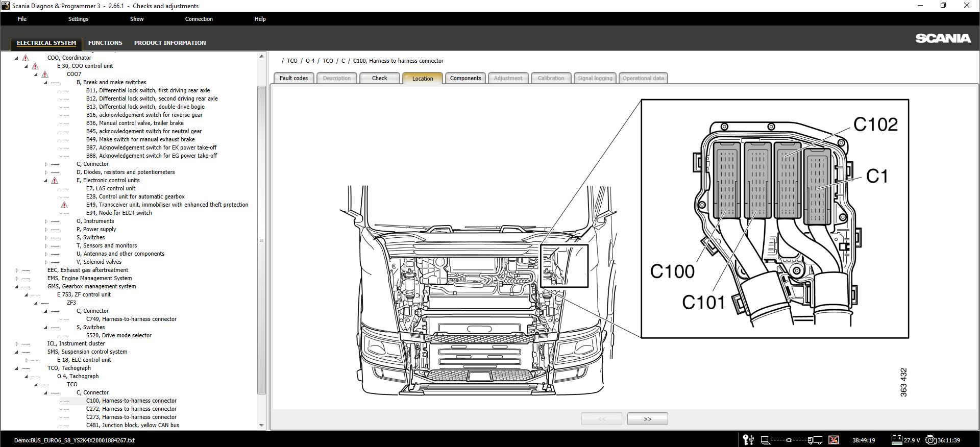Go to the FUNCTIONS section
Screen dimensions: 980x447
coord(105,43)
